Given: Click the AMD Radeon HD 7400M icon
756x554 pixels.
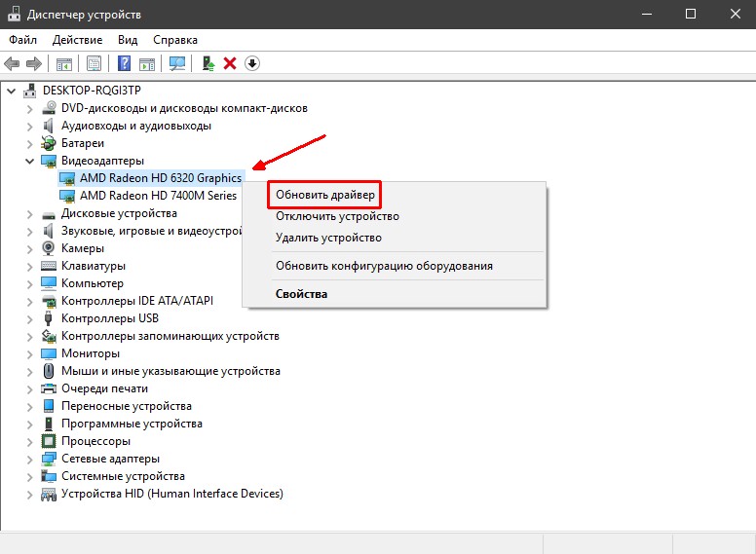Looking at the screenshot, I should pyautogui.click(x=67, y=196).
